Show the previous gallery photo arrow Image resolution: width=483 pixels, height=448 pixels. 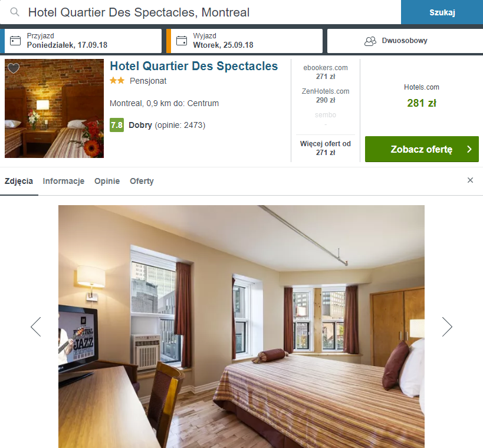coord(36,327)
